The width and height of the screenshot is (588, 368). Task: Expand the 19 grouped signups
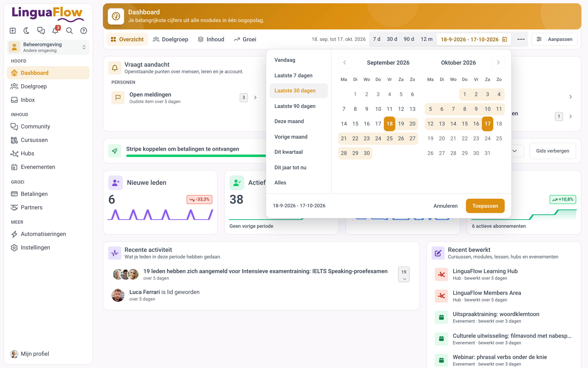coord(404,274)
